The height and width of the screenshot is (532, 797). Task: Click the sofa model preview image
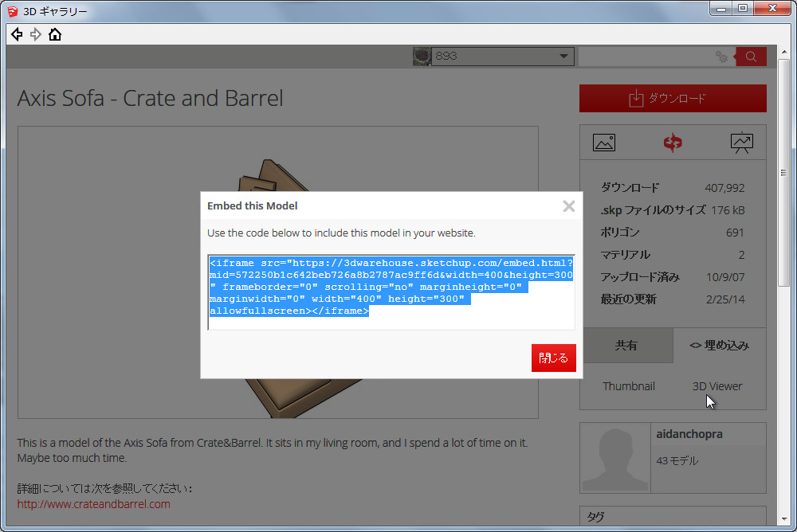coord(278,272)
